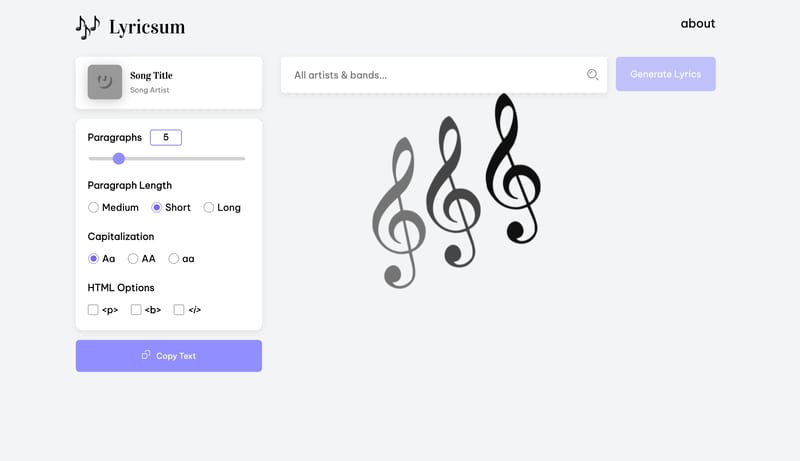The image size is (800, 461).
Task: Click the copy icon on Copy Text
Action: pos(146,355)
